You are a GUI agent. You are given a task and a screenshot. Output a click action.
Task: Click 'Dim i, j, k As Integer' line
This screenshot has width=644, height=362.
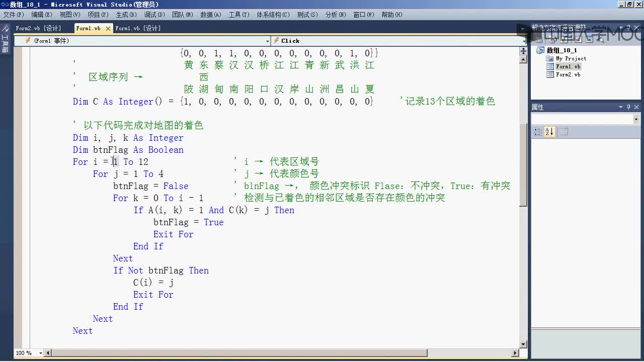coord(128,138)
